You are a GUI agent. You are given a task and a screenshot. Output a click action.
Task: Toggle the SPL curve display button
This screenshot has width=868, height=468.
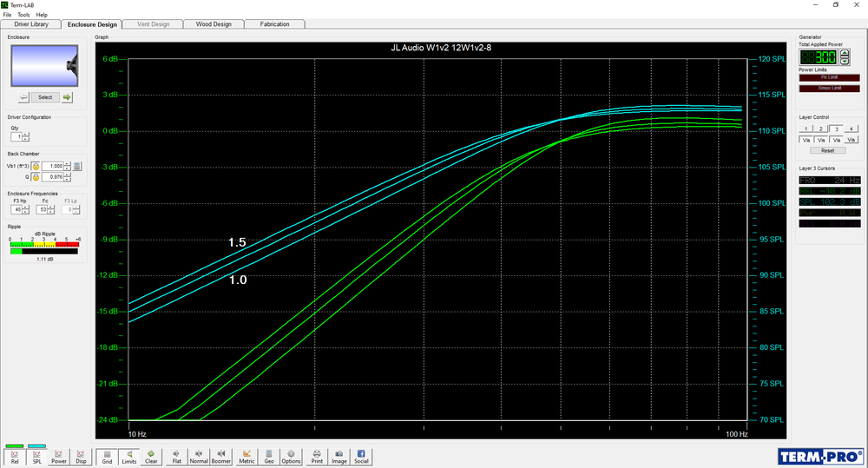[x=36, y=457]
